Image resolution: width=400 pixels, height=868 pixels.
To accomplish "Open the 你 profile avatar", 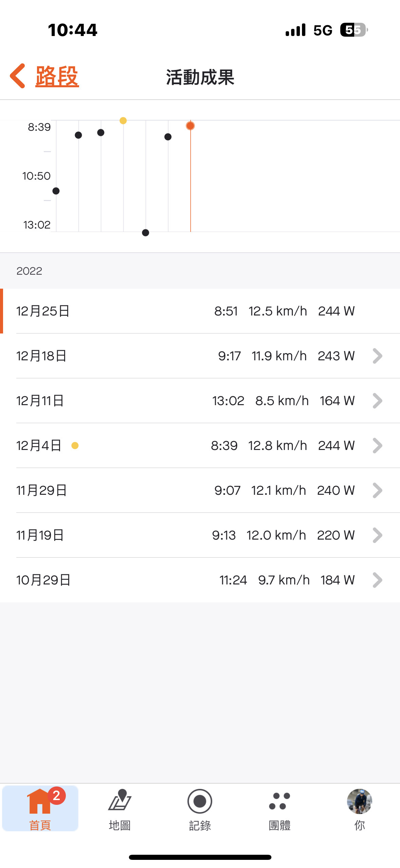I will (x=359, y=801).
